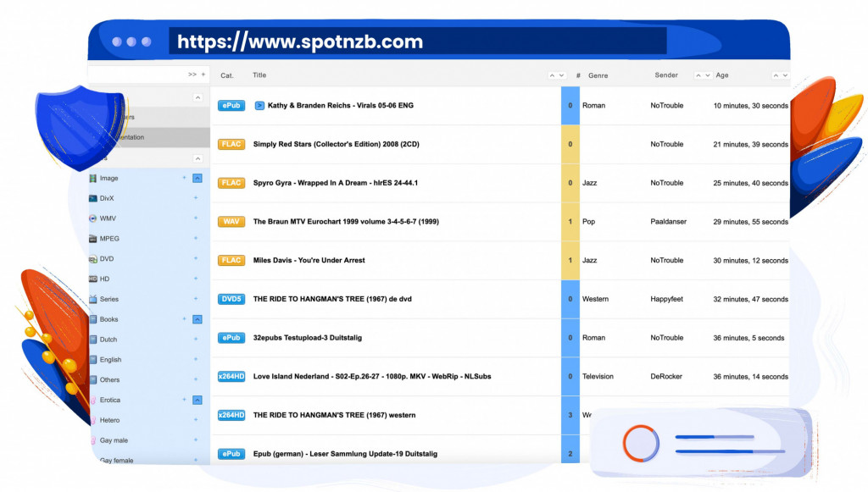The height and width of the screenshot is (492, 868).
Task: Open THE RIDE TO HANGMAN'S TREE de dvd post
Action: pyautogui.click(x=332, y=299)
